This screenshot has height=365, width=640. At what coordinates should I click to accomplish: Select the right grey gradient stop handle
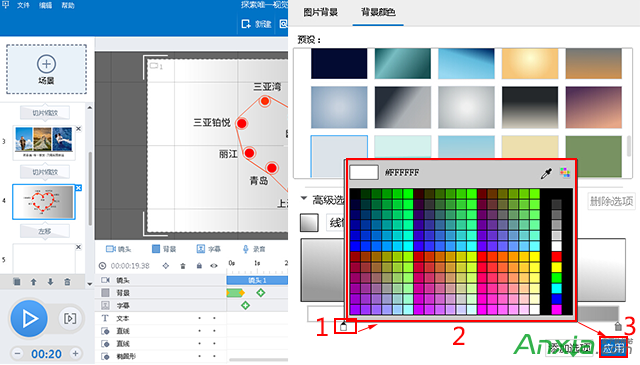618,326
